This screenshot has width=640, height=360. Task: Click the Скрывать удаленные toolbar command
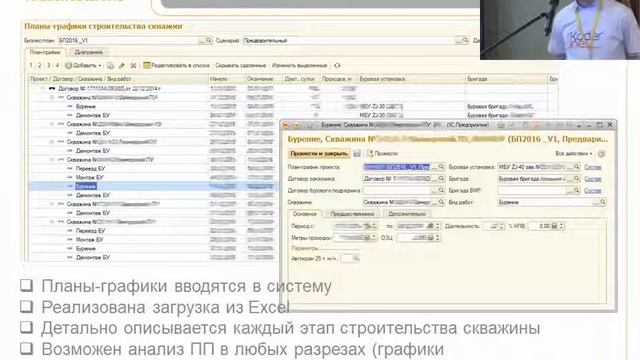pos(240,65)
